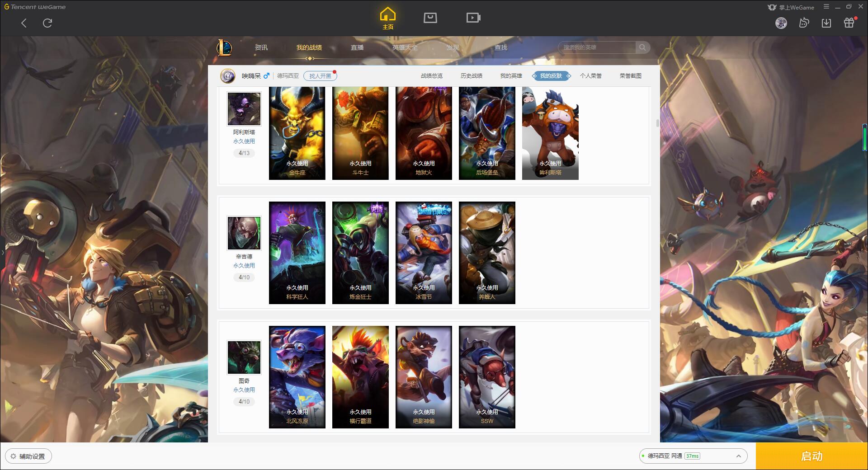Screen dimensions: 868x470
Task: Open the player profile avatar 唉嗨呆
Action: 228,76
